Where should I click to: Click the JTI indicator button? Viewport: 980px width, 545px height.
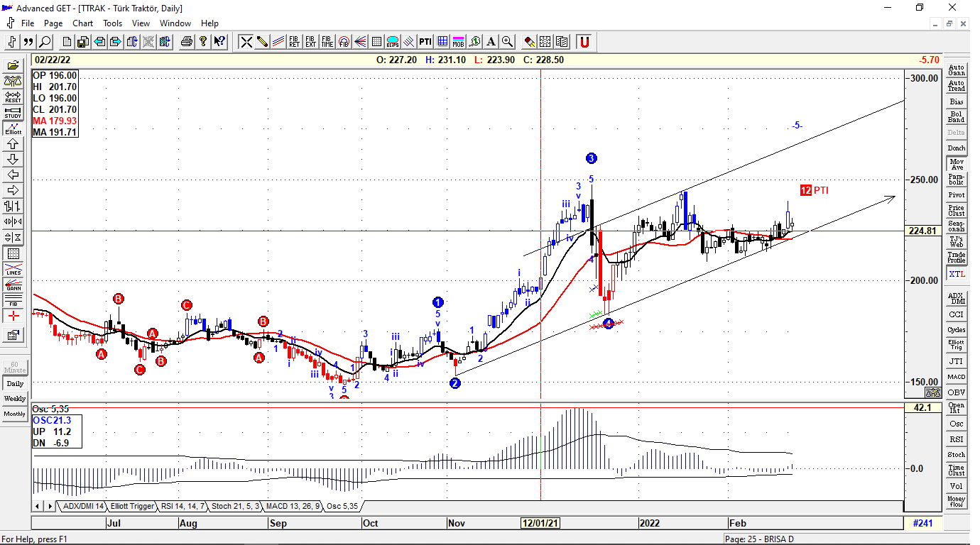tap(957, 361)
